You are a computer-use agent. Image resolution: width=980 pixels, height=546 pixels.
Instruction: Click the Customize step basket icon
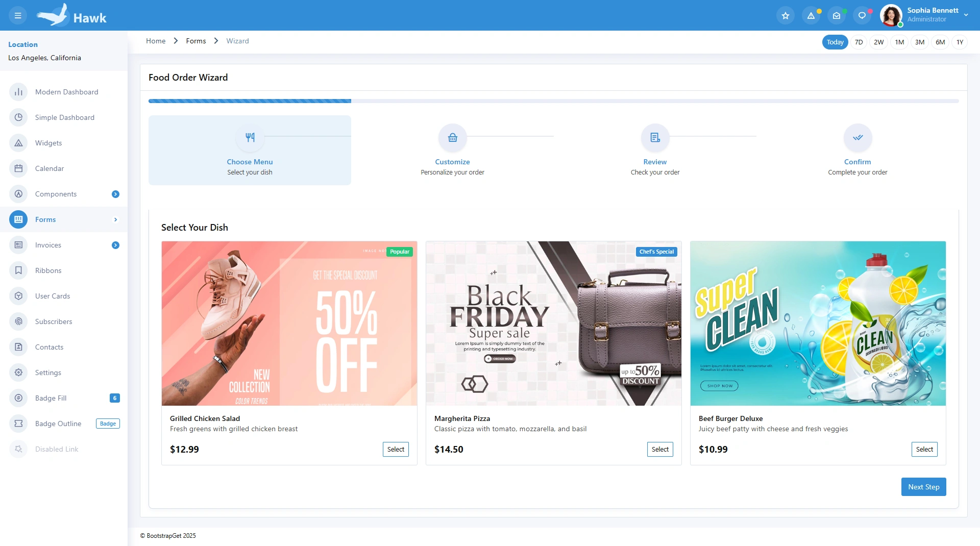tap(453, 137)
